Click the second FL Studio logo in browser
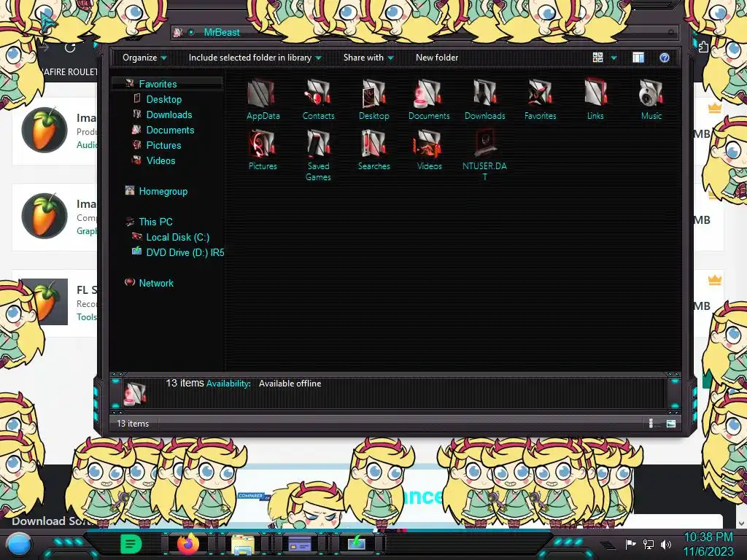 (x=44, y=215)
